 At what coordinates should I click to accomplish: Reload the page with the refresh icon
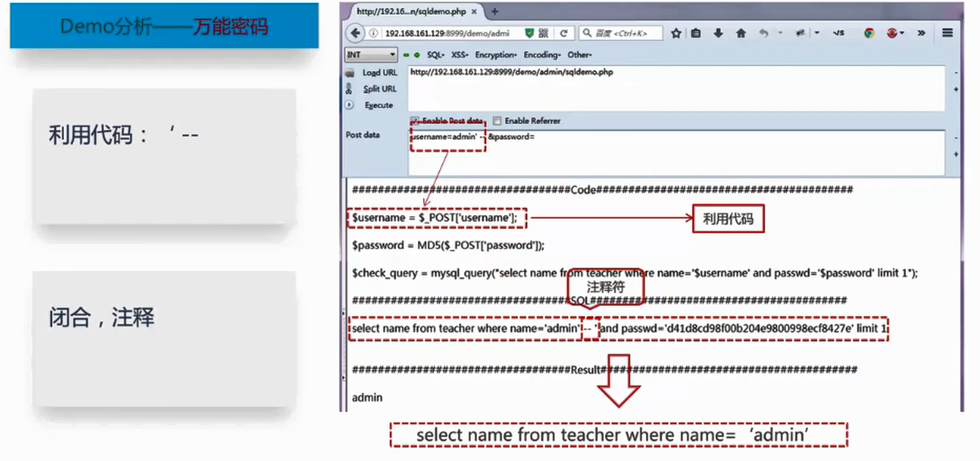(564, 33)
